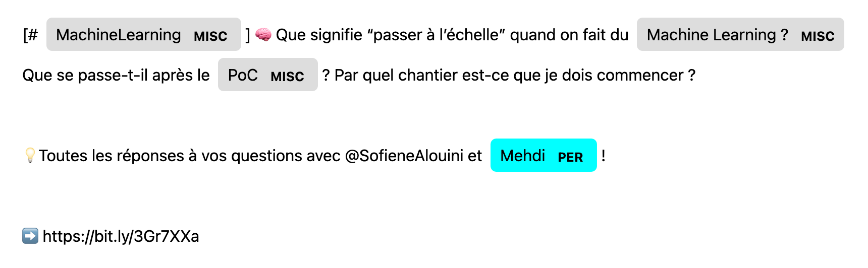Viewport: 868px width, 268px height.
Task: Click the exclamation mark after Mehdi
Action: pyautogui.click(x=604, y=155)
